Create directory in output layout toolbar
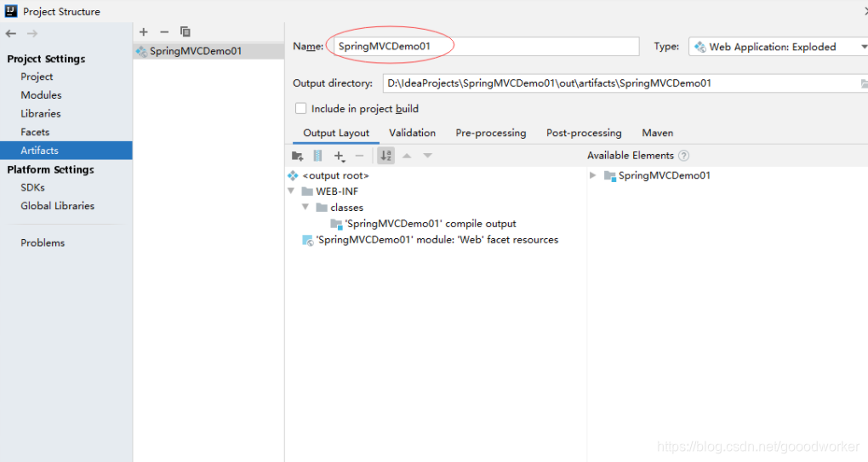868x462 pixels. (x=297, y=156)
